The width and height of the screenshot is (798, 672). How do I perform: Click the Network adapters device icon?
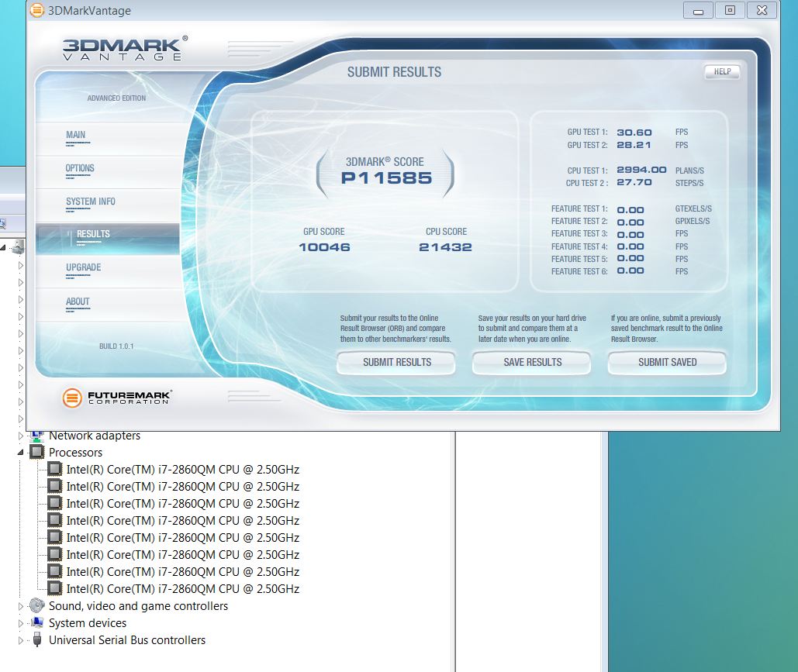[37, 436]
